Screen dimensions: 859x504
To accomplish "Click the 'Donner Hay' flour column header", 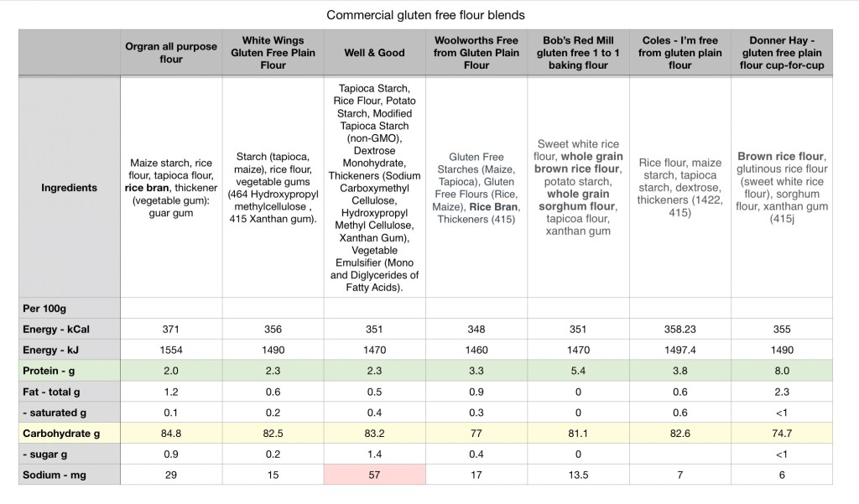I will 781,53.
